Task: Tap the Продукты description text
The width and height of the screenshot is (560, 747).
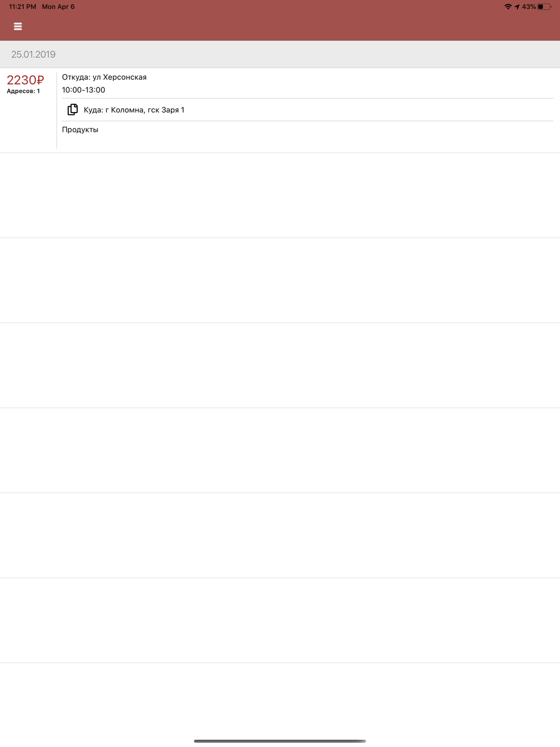Action: pos(80,129)
